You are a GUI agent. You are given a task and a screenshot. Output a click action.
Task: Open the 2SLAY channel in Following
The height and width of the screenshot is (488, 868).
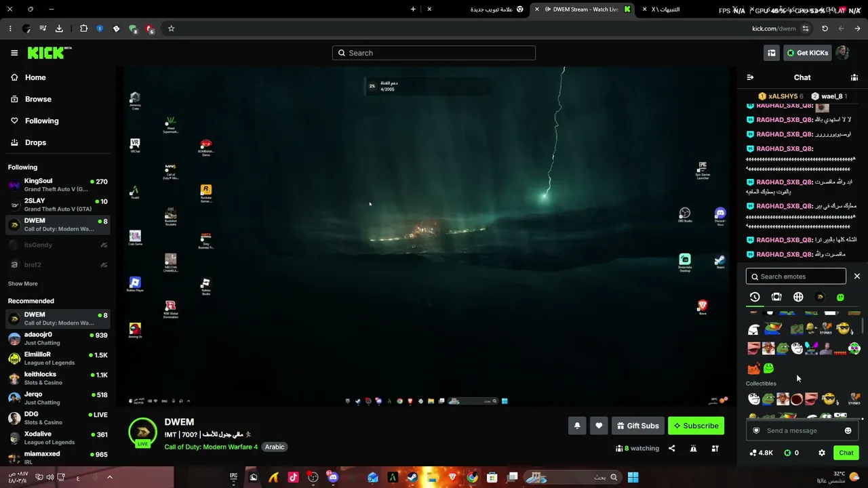click(x=58, y=205)
